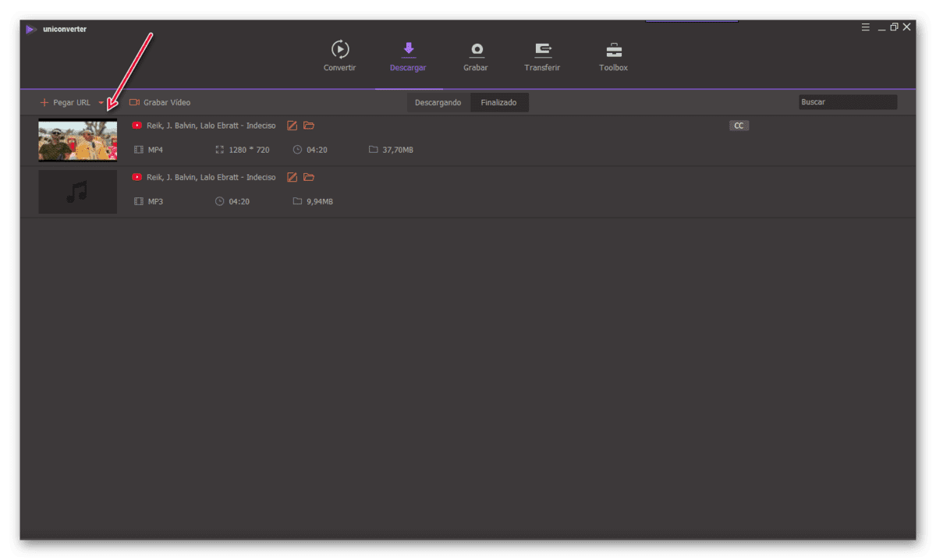Open the Transferir section
The width and height of the screenshot is (936, 560).
542,56
